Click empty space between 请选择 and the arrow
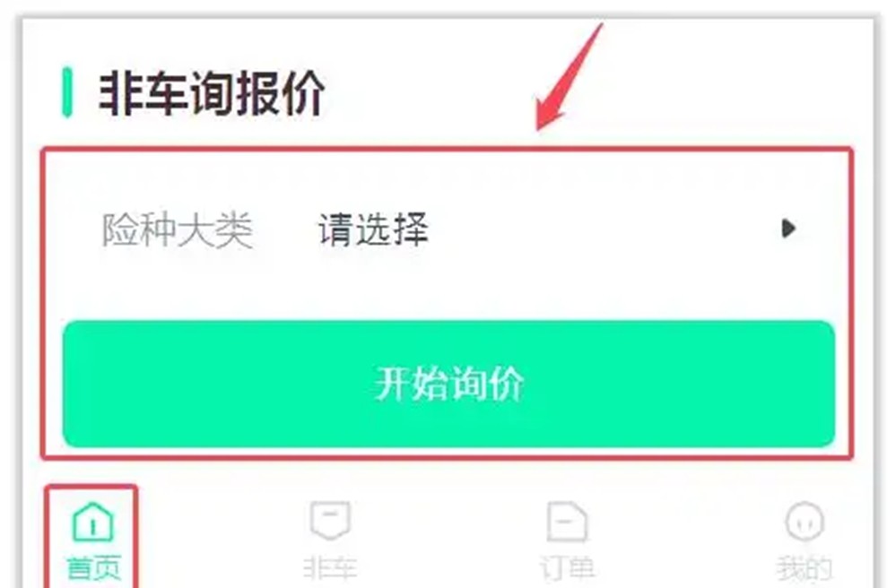Screen dimensions: 896x588 point(605,229)
